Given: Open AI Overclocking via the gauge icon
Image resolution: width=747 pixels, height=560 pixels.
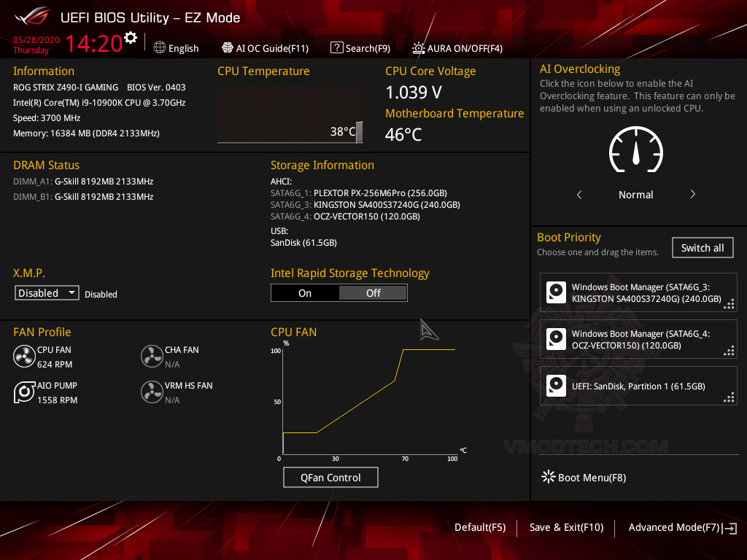Looking at the screenshot, I should (x=635, y=150).
